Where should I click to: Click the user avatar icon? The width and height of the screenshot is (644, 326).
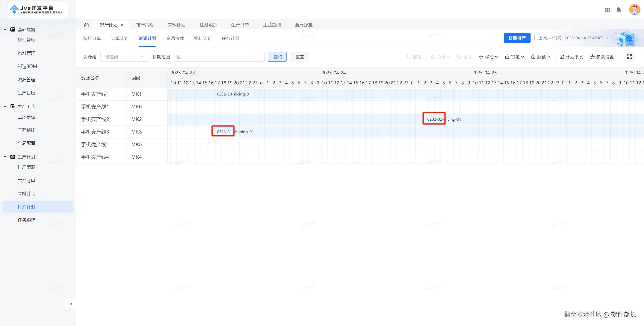[634, 10]
